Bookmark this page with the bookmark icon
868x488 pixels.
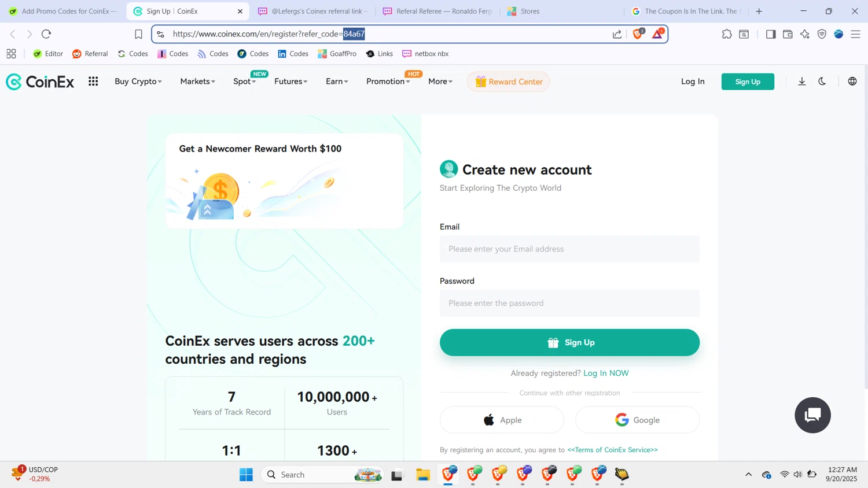pyautogui.click(x=138, y=34)
